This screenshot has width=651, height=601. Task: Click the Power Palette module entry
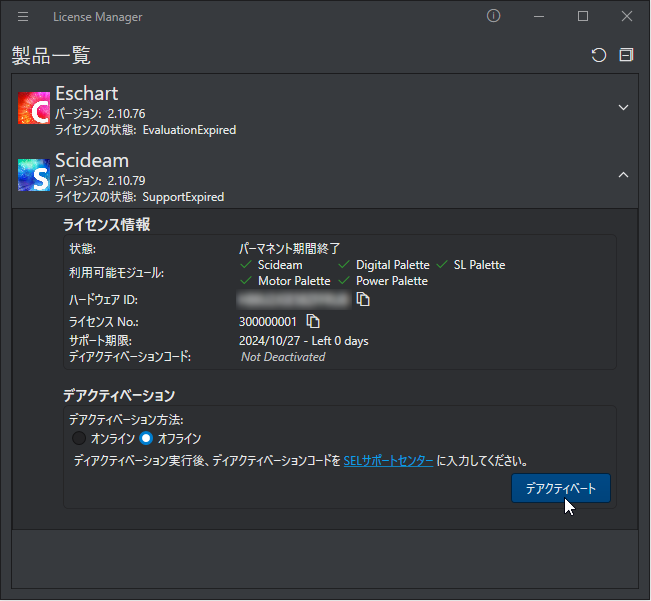(x=383, y=281)
